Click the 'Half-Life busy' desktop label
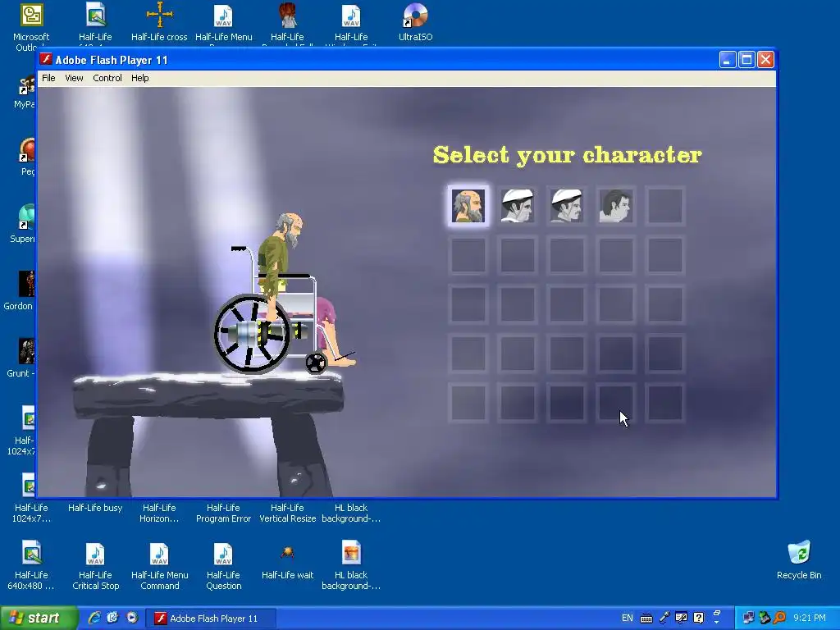840x630 pixels. (x=95, y=508)
